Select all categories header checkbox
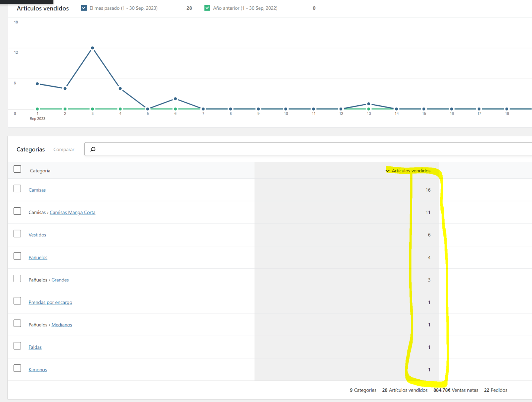The image size is (532, 402). (17, 169)
